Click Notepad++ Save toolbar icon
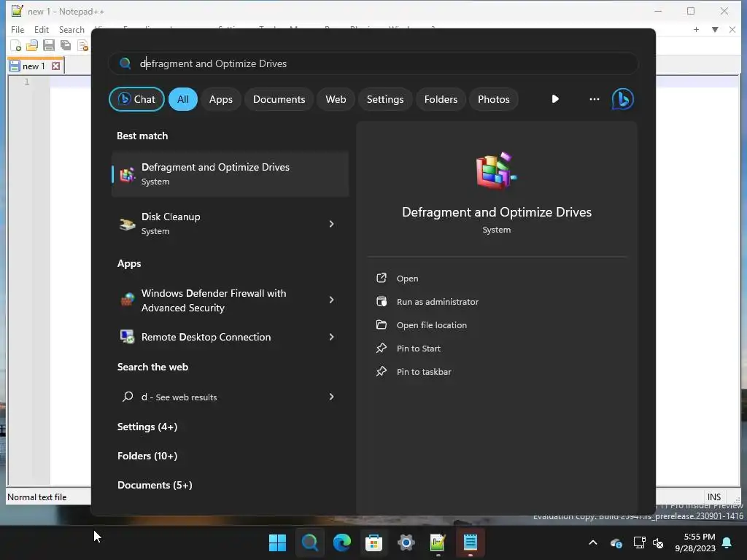 (x=49, y=45)
